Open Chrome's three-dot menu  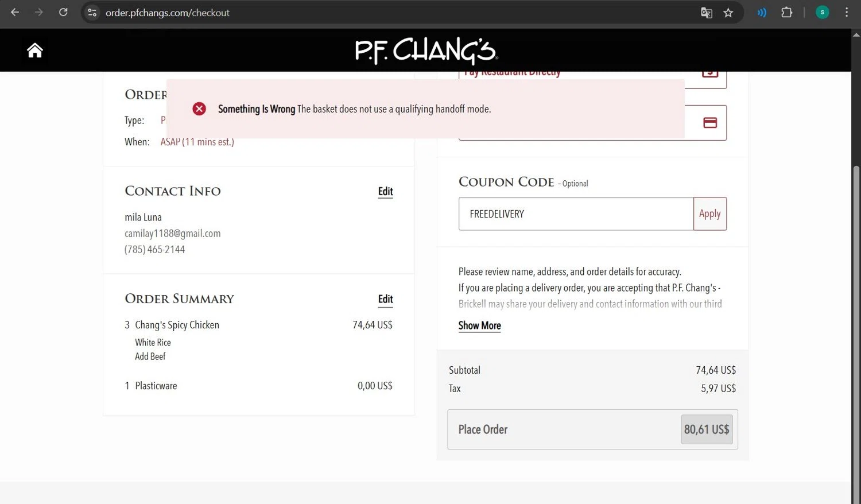coord(847,13)
